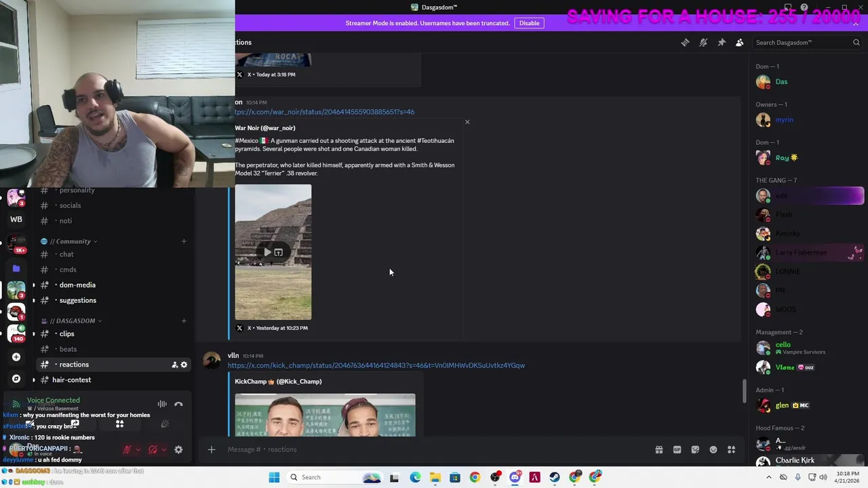This screenshot has height=488, width=868.
Task: Open the dom-media channel
Action: pos(77,285)
